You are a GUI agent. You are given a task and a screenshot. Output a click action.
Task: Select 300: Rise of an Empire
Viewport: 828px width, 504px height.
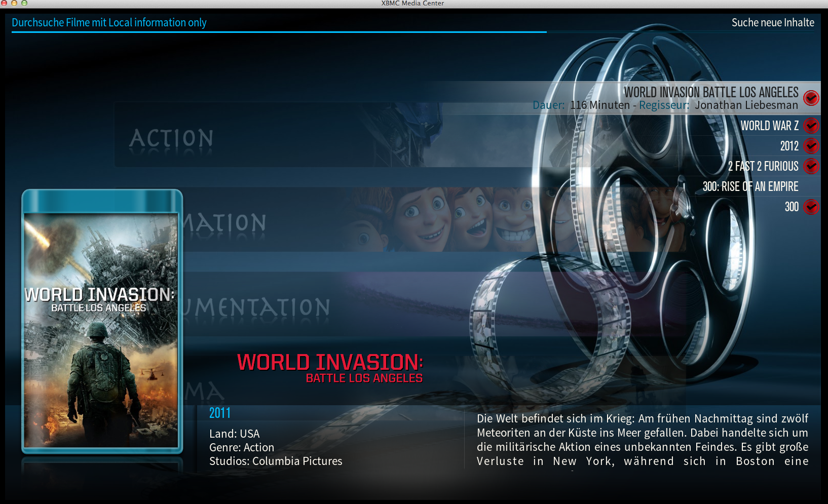pos(750,186)
